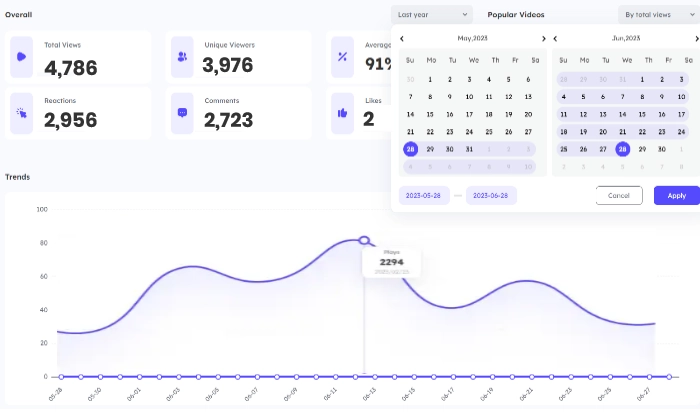Click the Likes thumbs-up icon

[342, 113]
